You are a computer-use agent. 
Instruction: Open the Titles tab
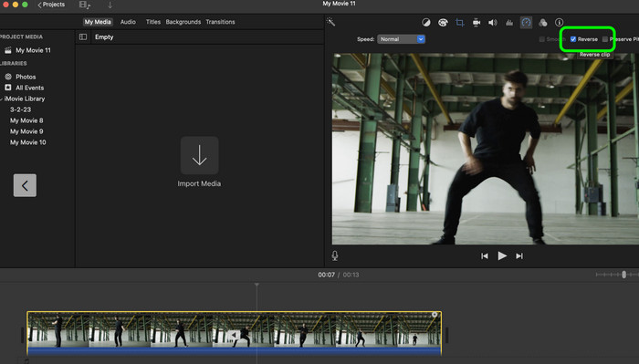click(x=153, y=22)
